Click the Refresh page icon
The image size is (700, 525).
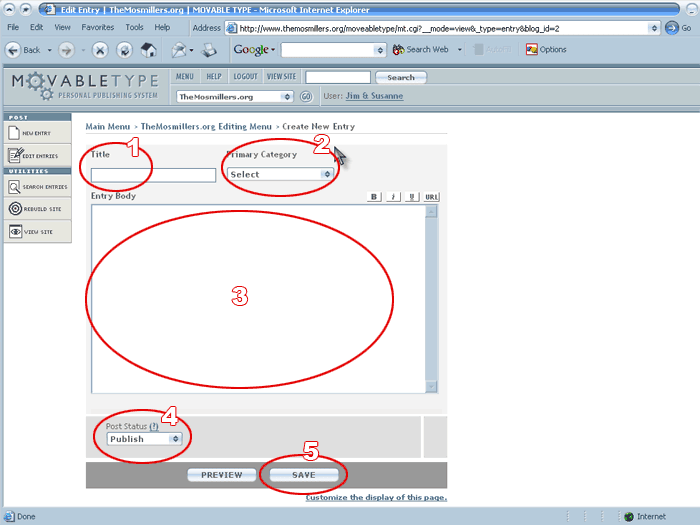[x=125, y=50]
